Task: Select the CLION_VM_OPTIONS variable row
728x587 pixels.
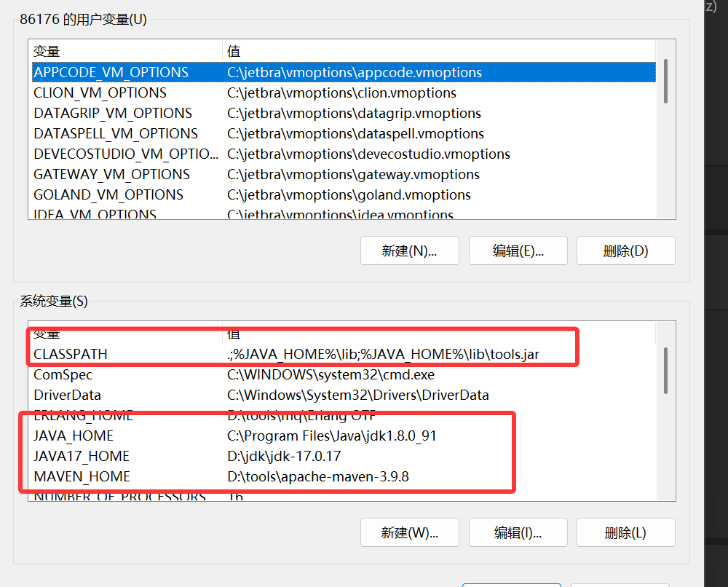Action: tap(100, 93)
